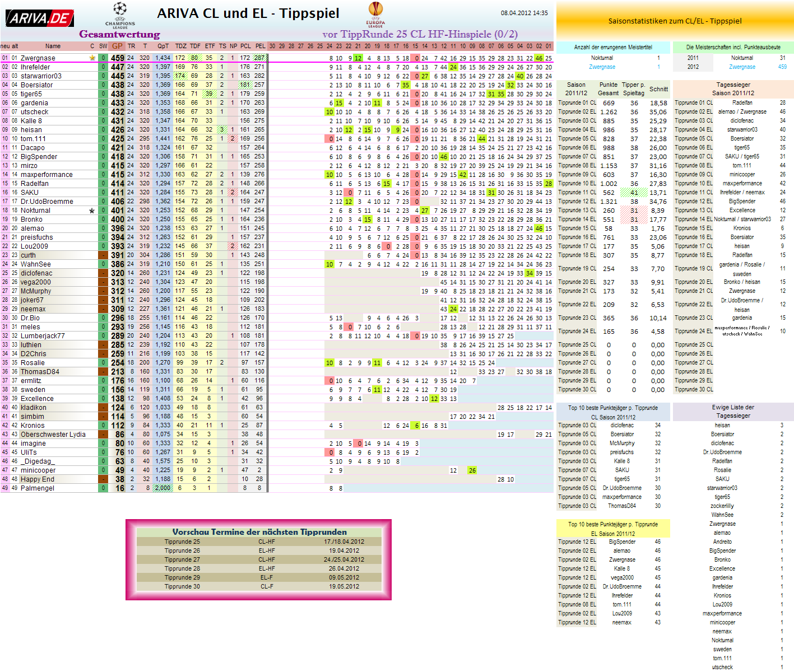Screen dimensions: 794x672
Task: Click the Europa League logo
Action: pos(375,15)
